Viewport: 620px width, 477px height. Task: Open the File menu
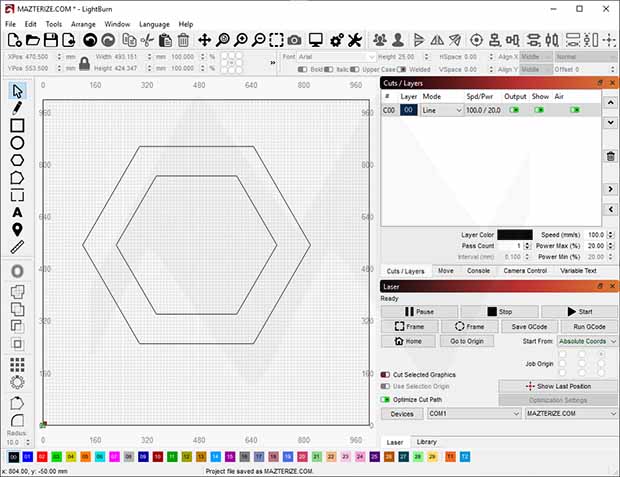tap(10, 24)
